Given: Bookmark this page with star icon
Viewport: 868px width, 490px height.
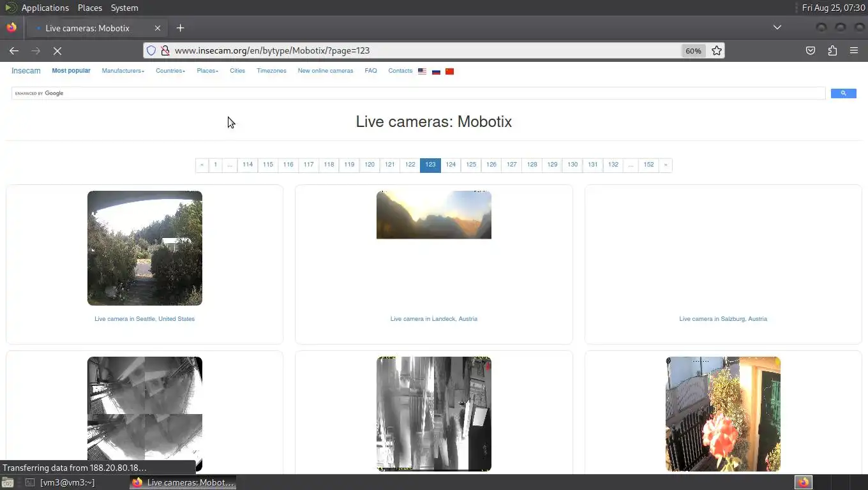Looking at the screenshot, I should (x=717, y=50).
